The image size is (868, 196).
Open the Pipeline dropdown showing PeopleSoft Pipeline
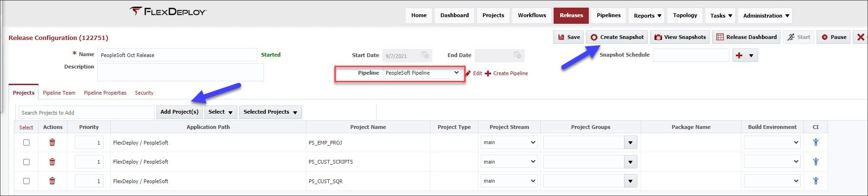coord(422,73)
